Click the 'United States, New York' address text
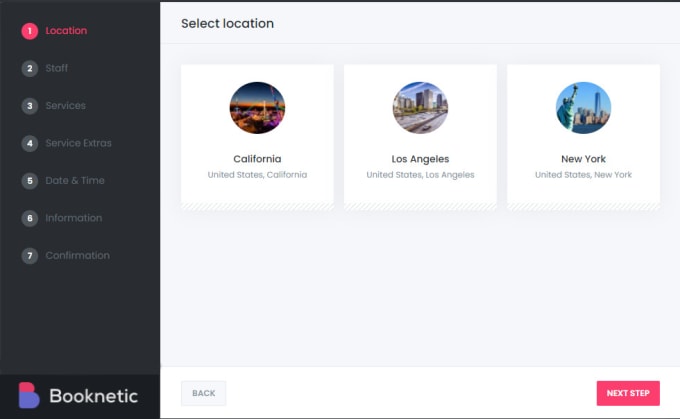Image resolution: width=680 pixels, height=419 pixels. pyautogui.click(x=583, y=175)
